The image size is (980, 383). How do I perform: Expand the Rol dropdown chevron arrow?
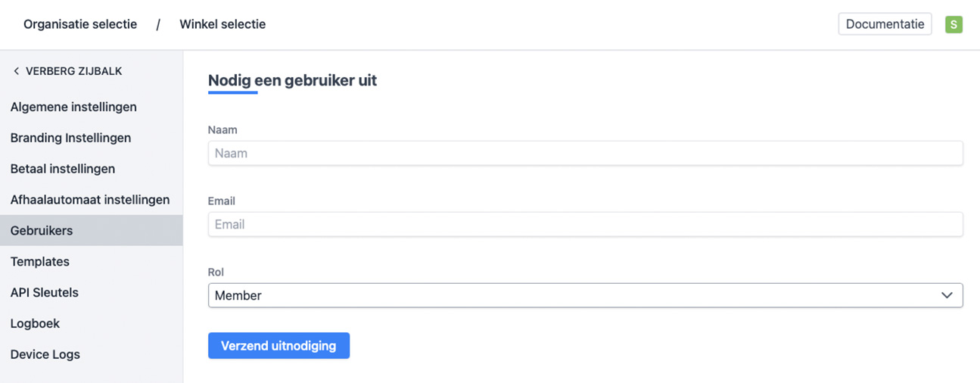[947, 295]
